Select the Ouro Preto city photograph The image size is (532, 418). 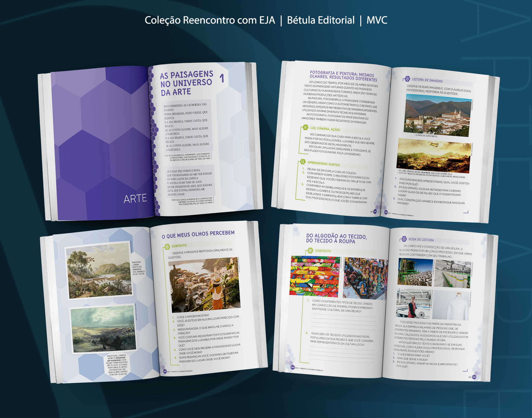click(x=438, y=116)
